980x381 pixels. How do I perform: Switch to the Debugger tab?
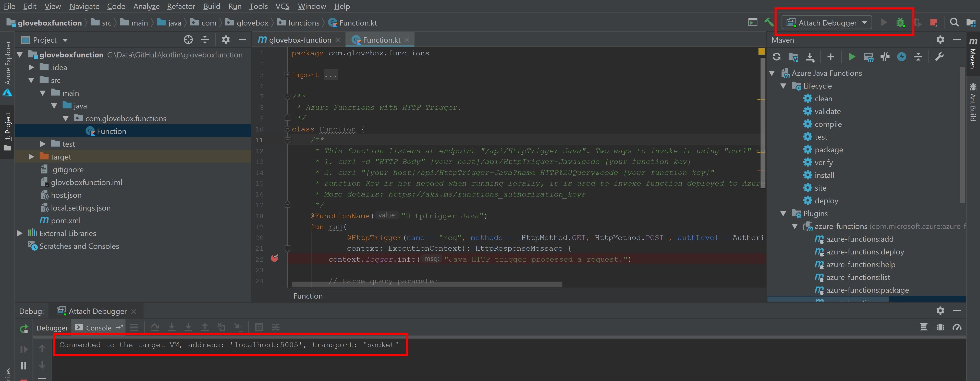click(52, 328)
